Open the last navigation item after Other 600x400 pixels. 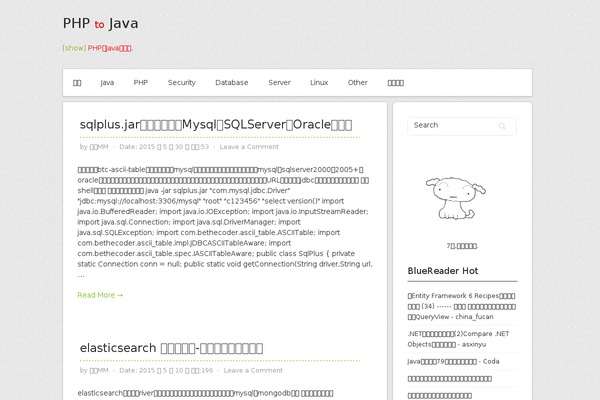(x=396, y=83)
